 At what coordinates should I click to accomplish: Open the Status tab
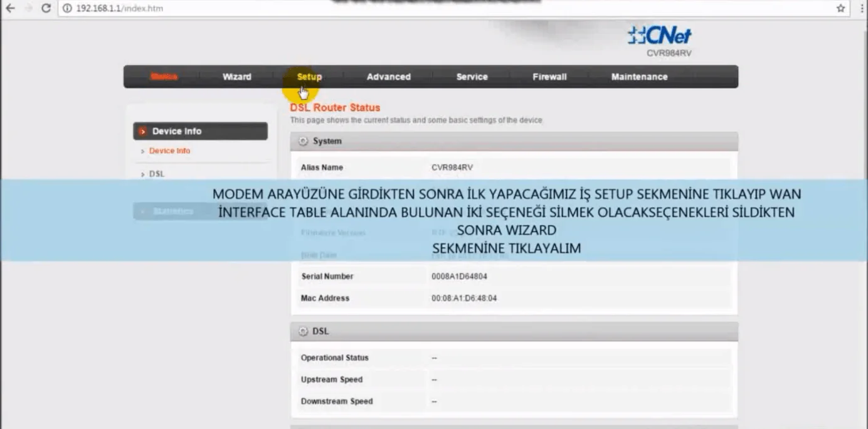click(164, 77)
